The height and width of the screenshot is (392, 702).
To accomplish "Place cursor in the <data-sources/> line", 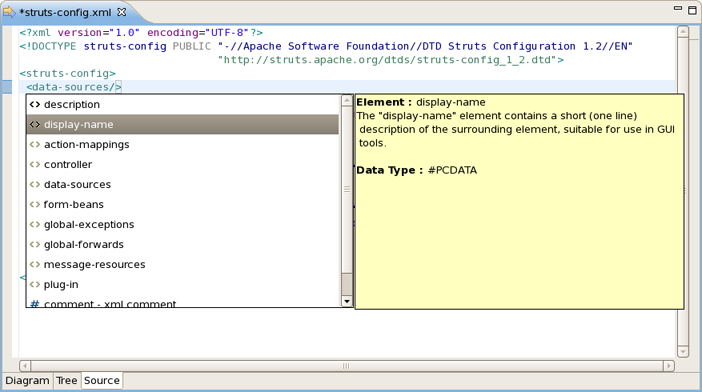I will tap(74, 87).
